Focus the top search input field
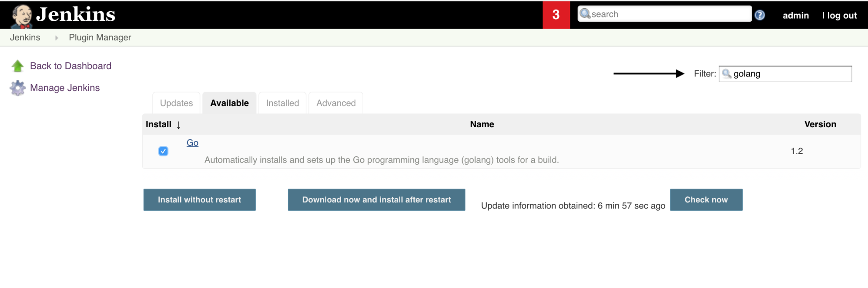Screen dimensions: 868x288 (x=665, y=14)
